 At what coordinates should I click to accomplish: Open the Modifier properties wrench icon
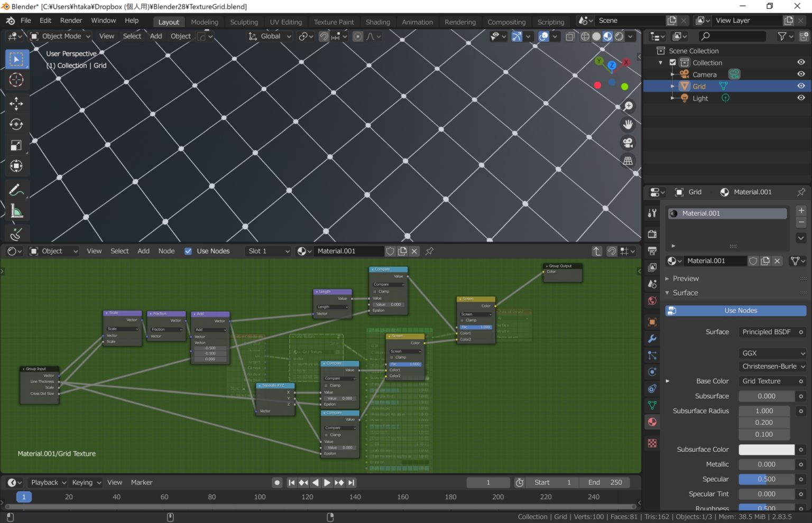tap(652, 339)
